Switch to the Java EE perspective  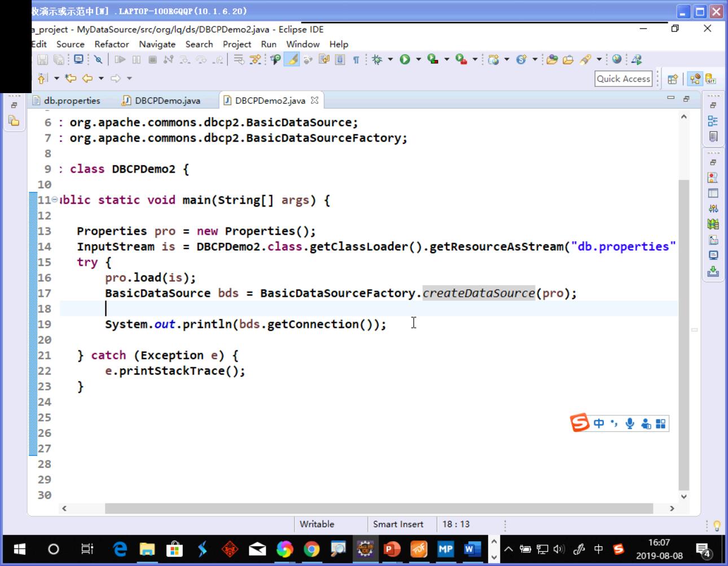[695, 79]
